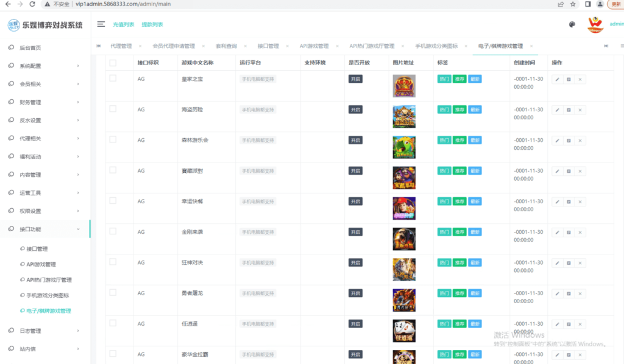Collapse the sidebar via the hamburger icon
Image resolution: width=624 pixels, height=364 pixels.
pos(101,24)
